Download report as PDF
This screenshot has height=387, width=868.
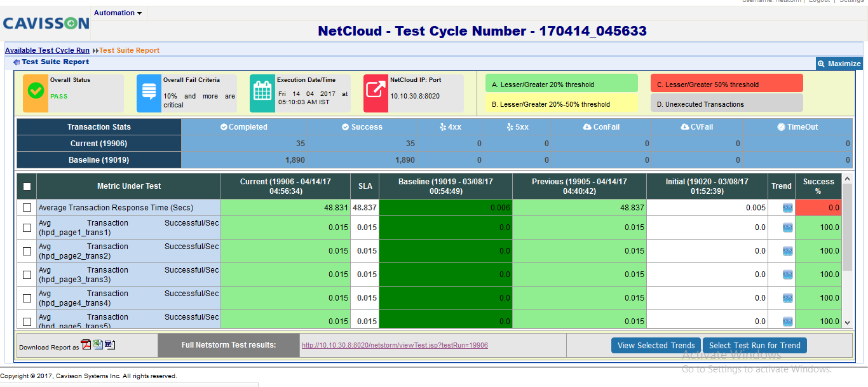(x=86, y=345)
